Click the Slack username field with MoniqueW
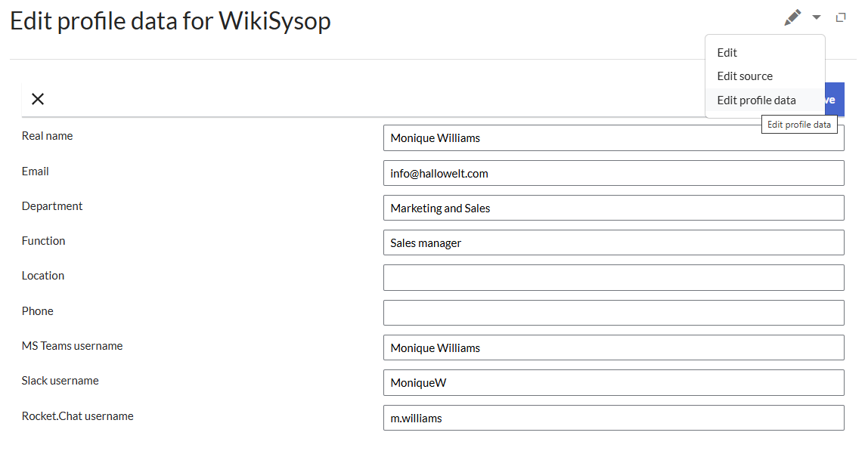This screenshot has height=451, width=868. [x=613, y=382]
